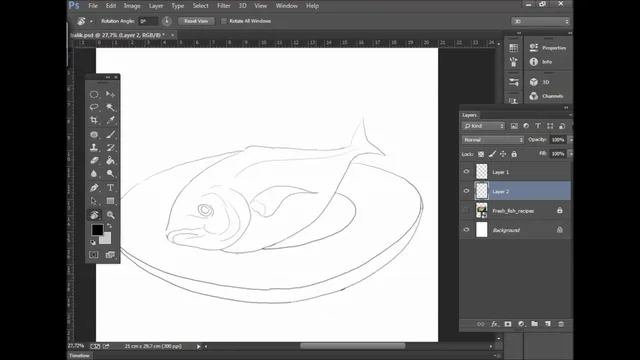The height and width of the screenshot is (360, 640).
Task: Select the Eyedropper tool
Action: 110,120
